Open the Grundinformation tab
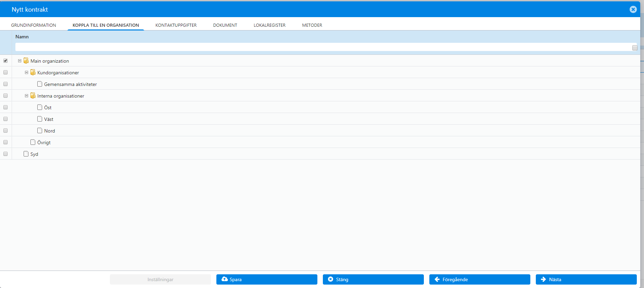644x288 pixels. click(34, 25)
